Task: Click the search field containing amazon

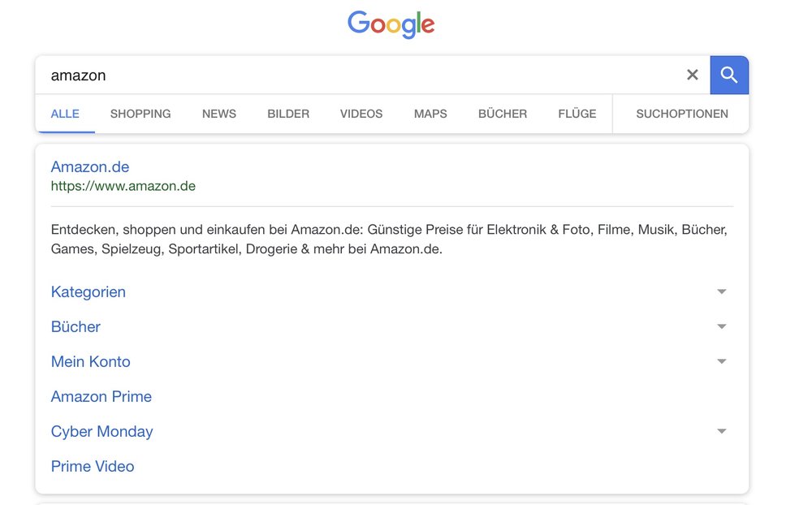Action: (x=357, y=76)
